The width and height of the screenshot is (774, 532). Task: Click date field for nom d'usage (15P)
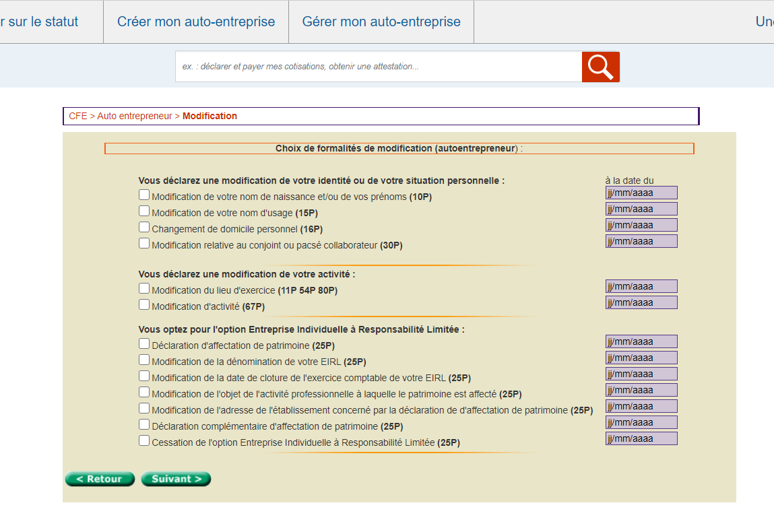point(642,209)
